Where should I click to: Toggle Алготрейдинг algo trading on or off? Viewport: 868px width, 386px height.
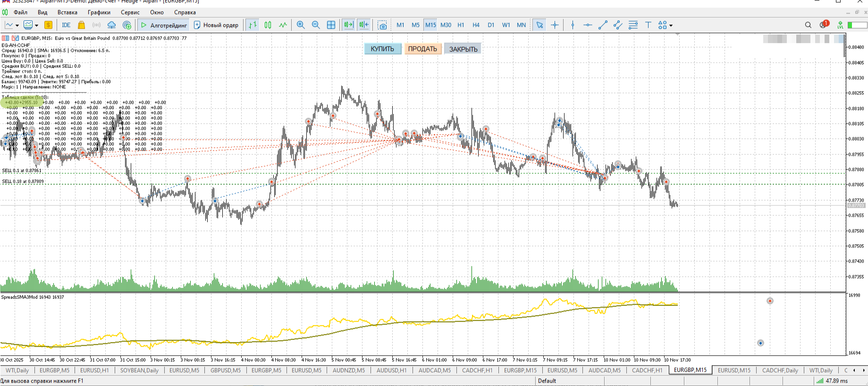[164, 25]
